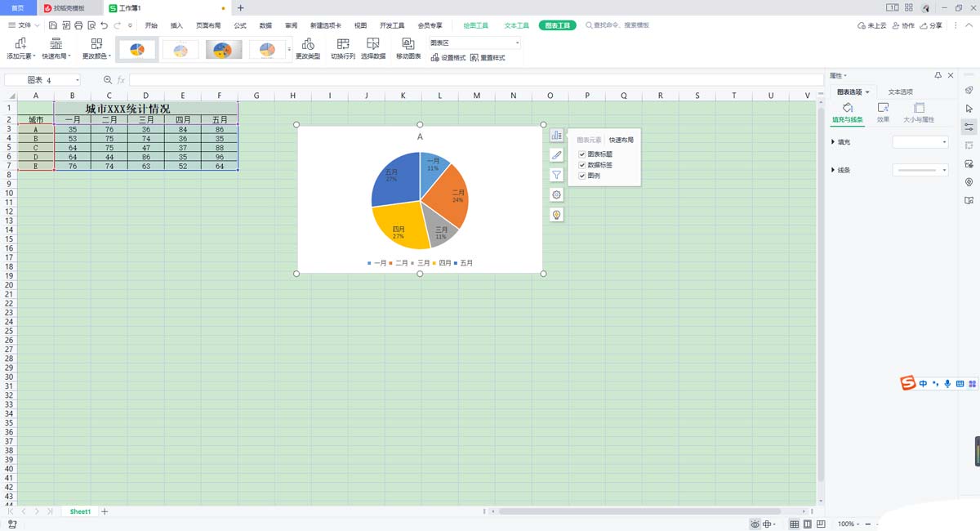Undo the last action
980x531 pixels.
tap(104, 25)
